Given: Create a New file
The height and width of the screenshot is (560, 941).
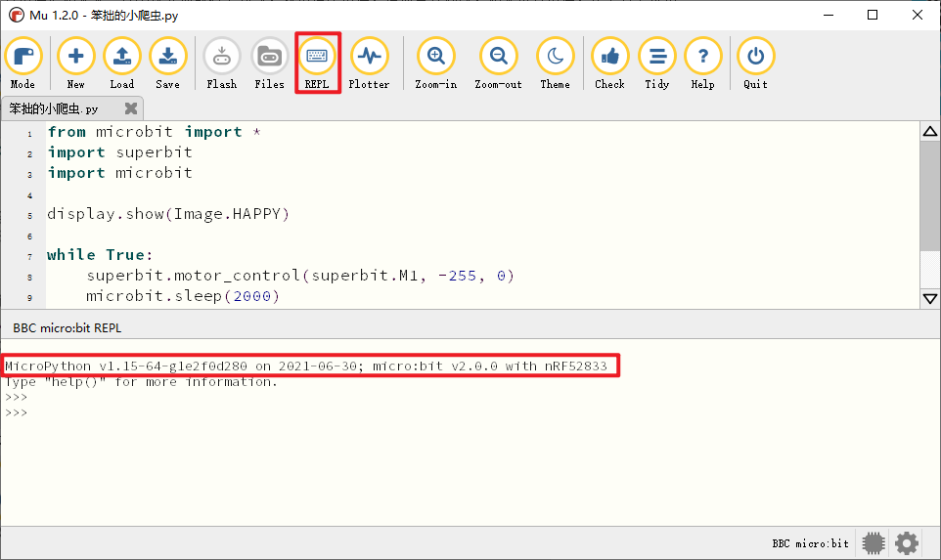Looking at the screenshot, I should coord(75,64).
